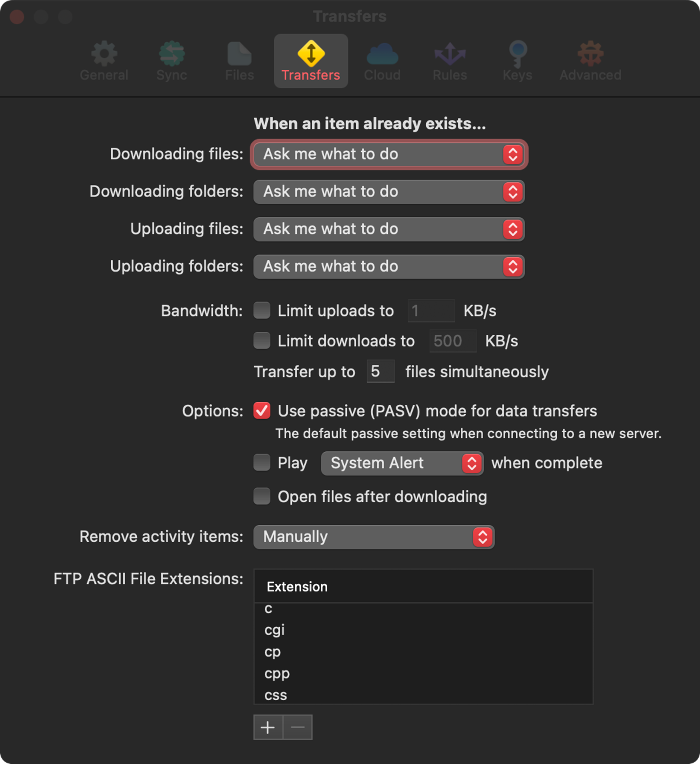Change the Remove activity items dropdown

374,536
